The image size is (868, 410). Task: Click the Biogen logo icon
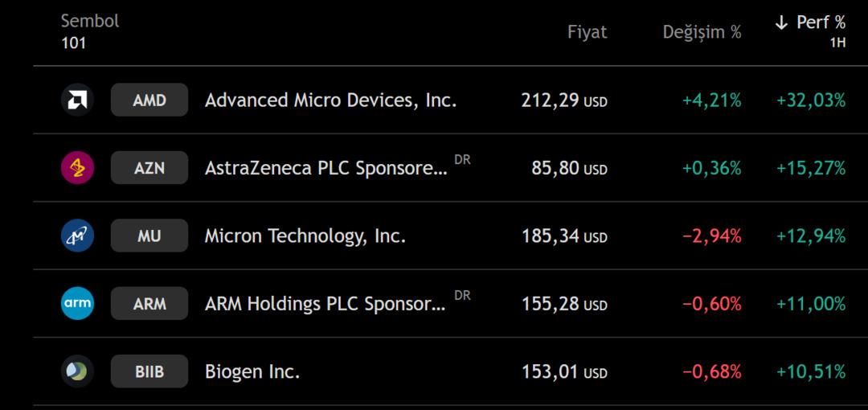click(x=77, y=371)
